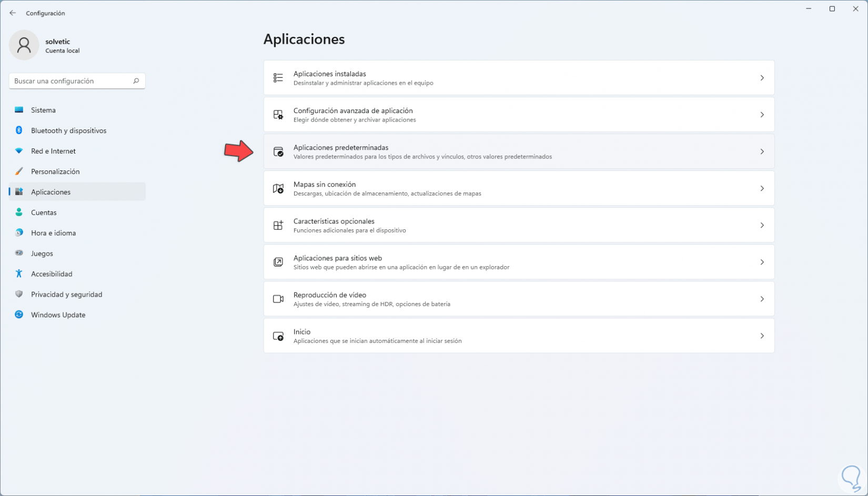
Task: Click the Privacidad y seguridad shield icon
Action: 19,294
